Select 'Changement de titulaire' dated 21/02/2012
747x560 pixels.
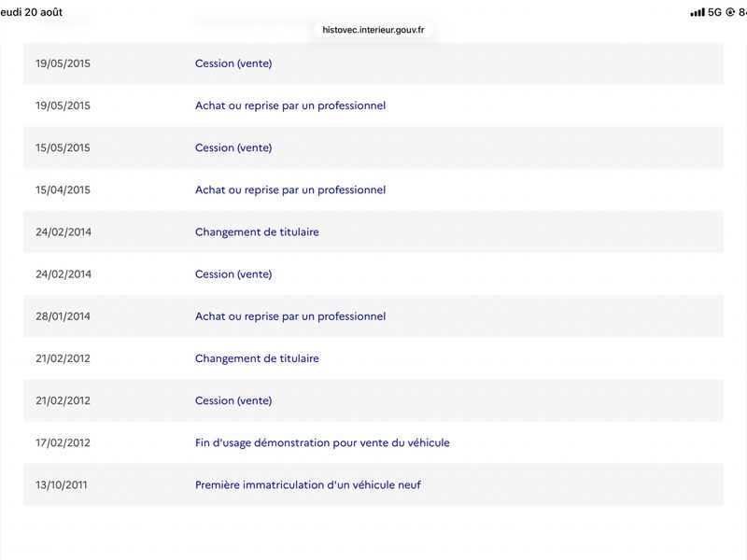coord(257,358)
